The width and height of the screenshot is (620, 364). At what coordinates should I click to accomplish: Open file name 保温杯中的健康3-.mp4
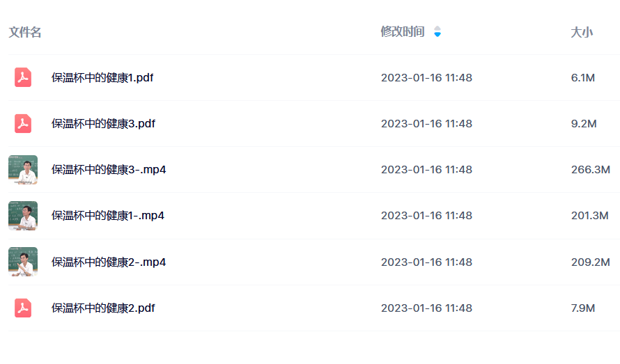tap(109, 170)
